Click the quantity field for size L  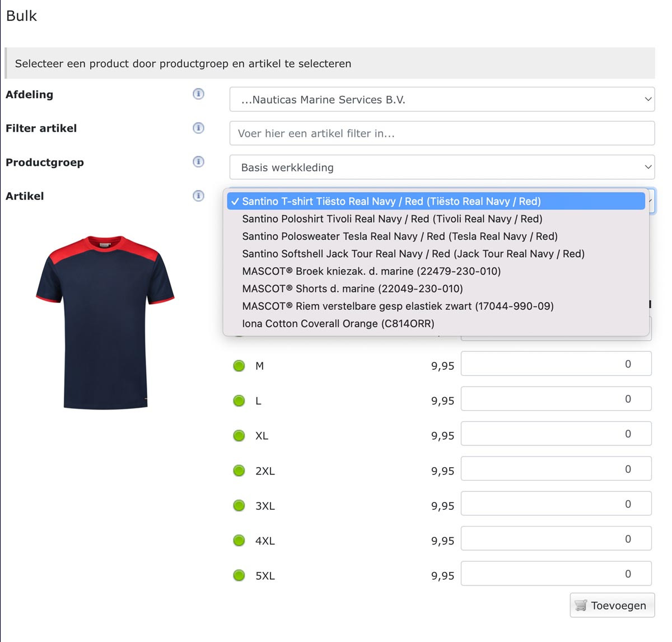556,399
